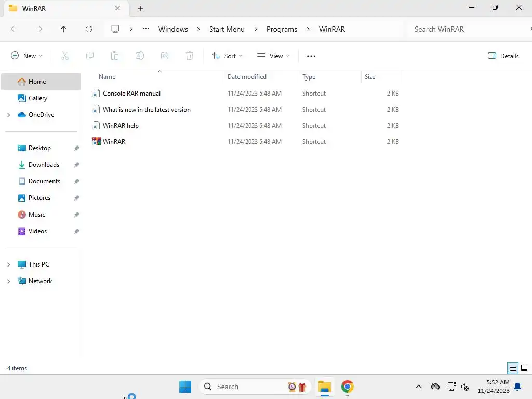Click the Copy icon in the toolbar
The width and height of the screenshot is (532, 399).
(x=90, y=56)
